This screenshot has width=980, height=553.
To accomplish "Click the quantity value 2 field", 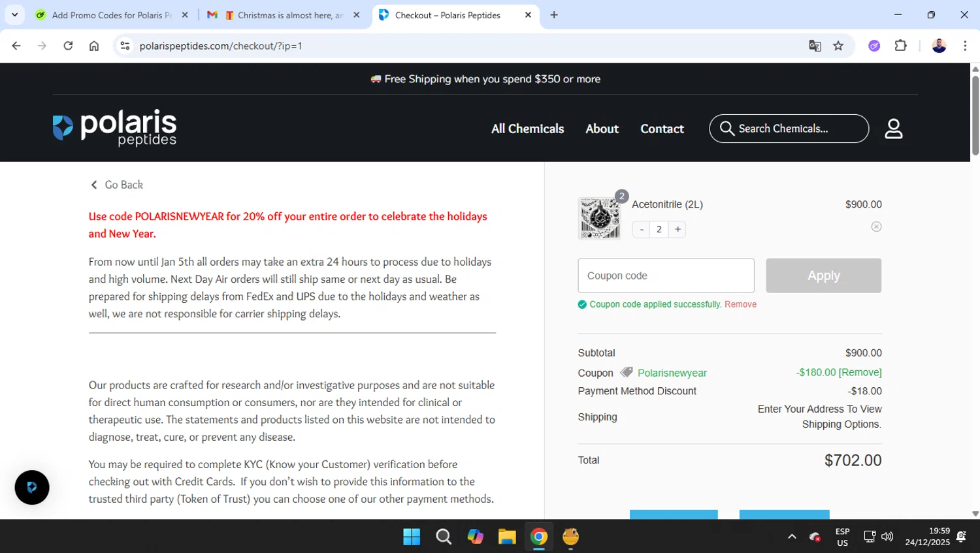I will pos(659,229).
